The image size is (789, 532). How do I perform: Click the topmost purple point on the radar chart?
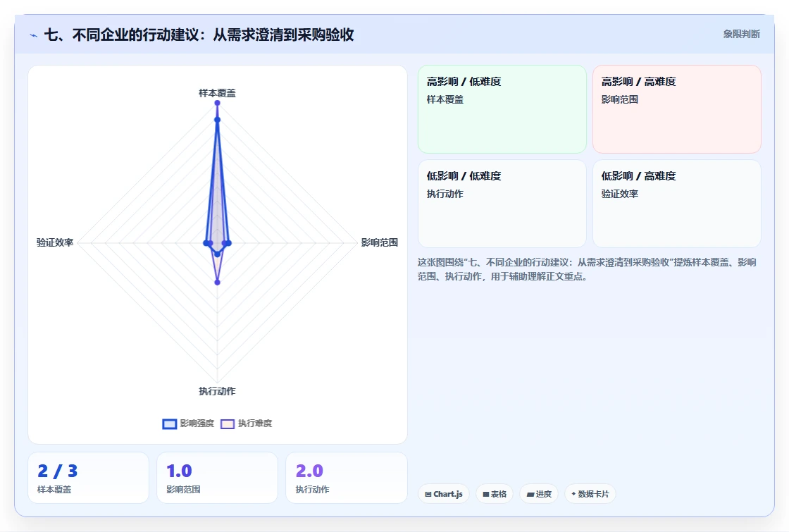coord(218,103)
